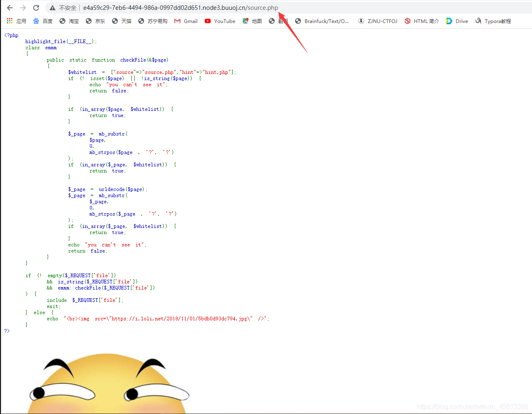The height and width of the screenshot is (414, 532).
Task: Reload the source.php page
Action: click(x=36, y=8)
